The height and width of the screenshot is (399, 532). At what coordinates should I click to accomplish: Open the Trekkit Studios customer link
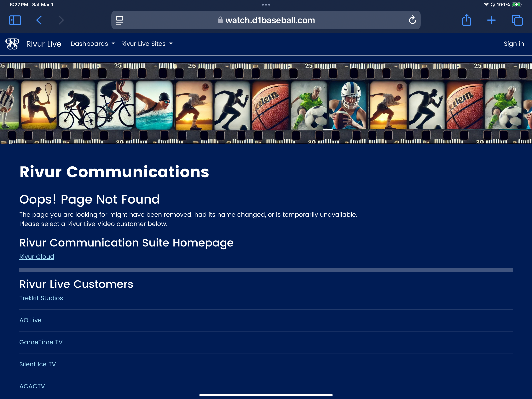tap(41, 298)
